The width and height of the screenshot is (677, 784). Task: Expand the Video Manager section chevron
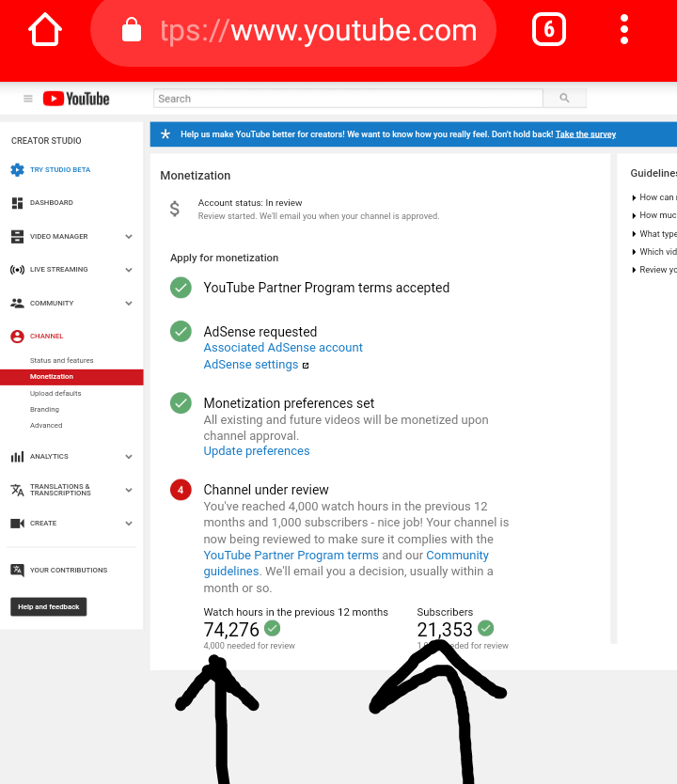(x=129, y=237)
